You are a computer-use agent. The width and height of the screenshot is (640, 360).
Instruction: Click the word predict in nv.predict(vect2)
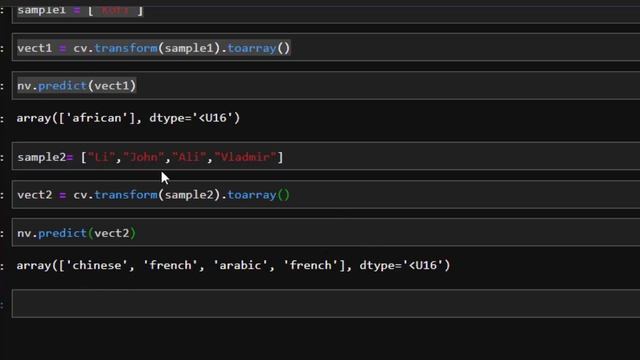pos(62,233)
